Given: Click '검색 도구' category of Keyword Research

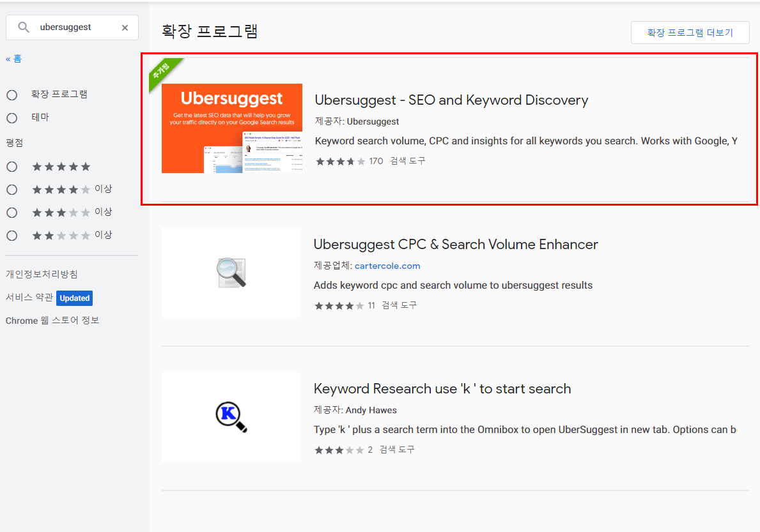Looking at the screenshot, I should point(396,450).
